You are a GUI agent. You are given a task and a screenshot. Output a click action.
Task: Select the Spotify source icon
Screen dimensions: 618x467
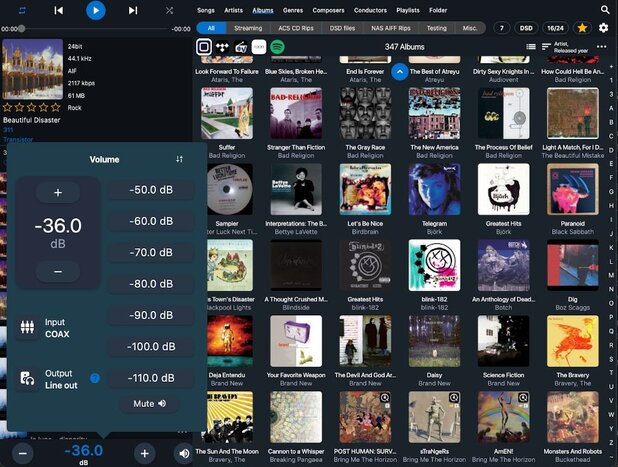point(277,47)
